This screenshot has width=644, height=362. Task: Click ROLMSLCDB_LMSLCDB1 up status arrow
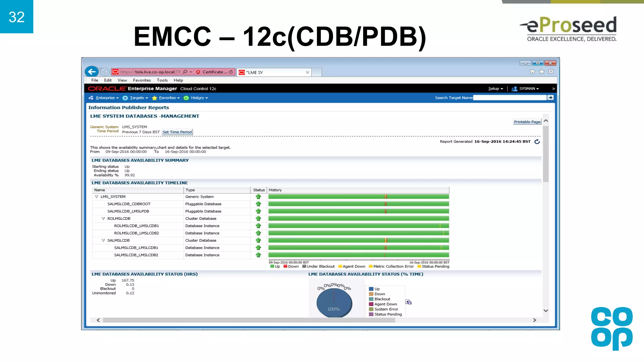coord(258,226)
